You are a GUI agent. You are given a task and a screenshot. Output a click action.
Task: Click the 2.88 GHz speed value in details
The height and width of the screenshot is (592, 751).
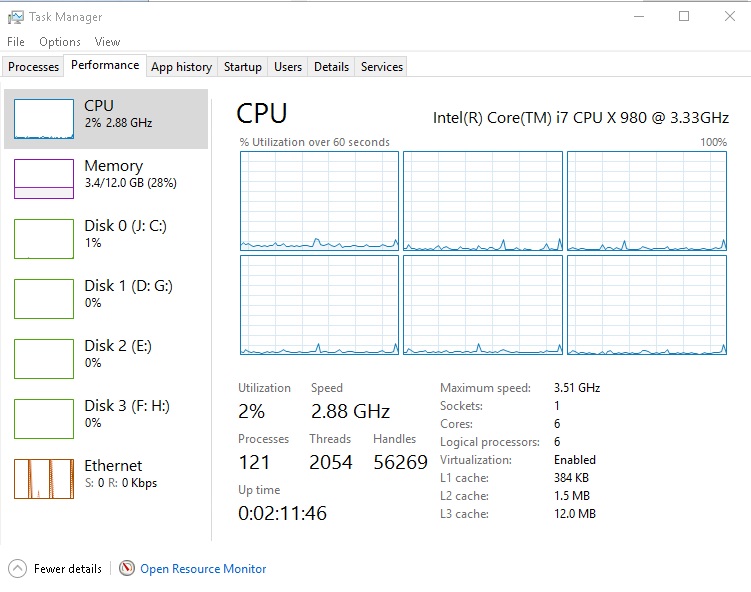(351, 411)
